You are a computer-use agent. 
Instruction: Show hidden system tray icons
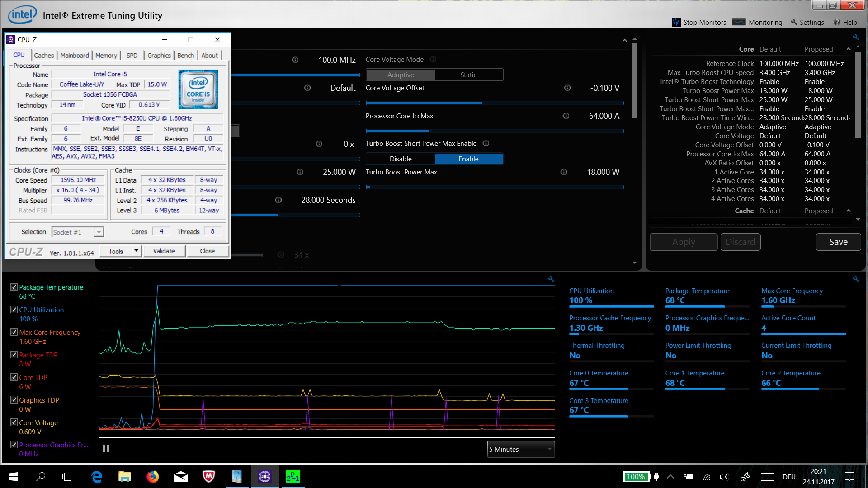tap(670, 477)
